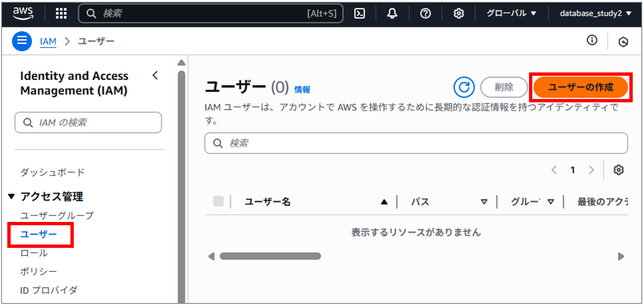Sort by パス column arrow
The image size is (644, 305).
click(484, 201)
